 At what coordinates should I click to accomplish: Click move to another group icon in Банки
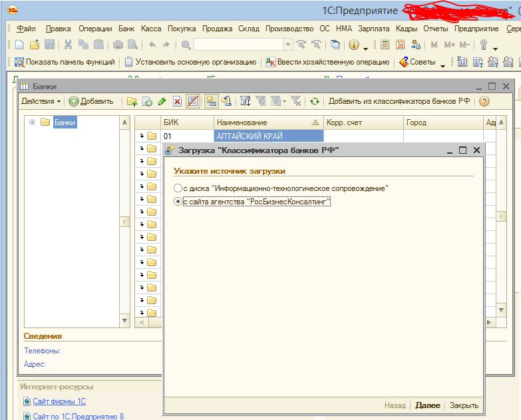[227, 101]
